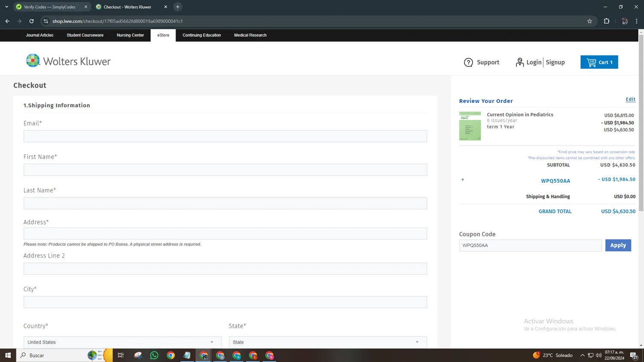Open the notepad app on the taskbar
Screen dimensions: 644x362
click(x=187, y=355)
